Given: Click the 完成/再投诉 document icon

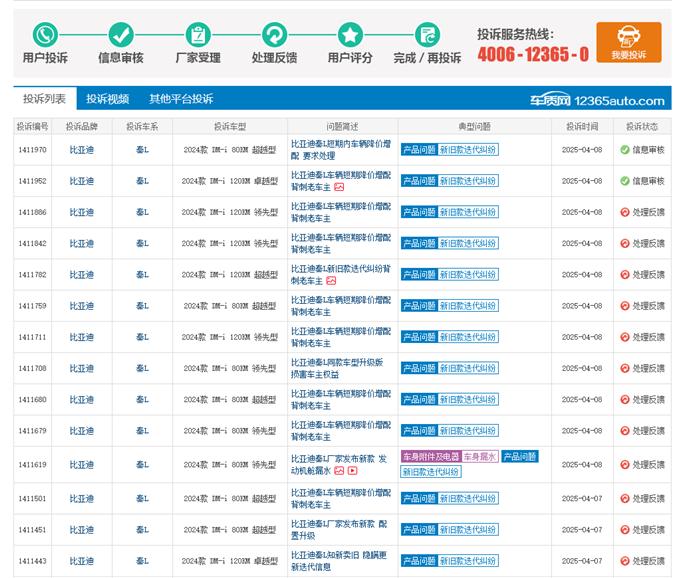Looking at the screenshot, I should [427, 35].
